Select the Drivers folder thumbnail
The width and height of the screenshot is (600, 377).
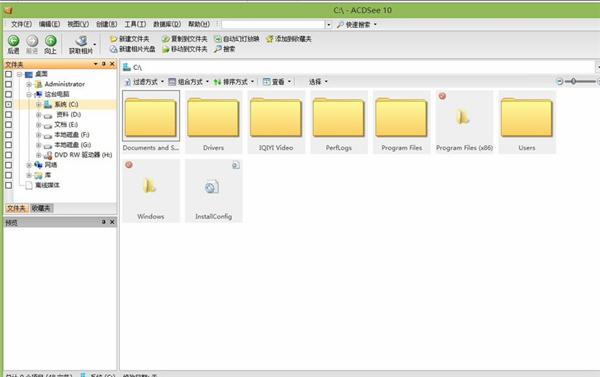tap(214, 122)
